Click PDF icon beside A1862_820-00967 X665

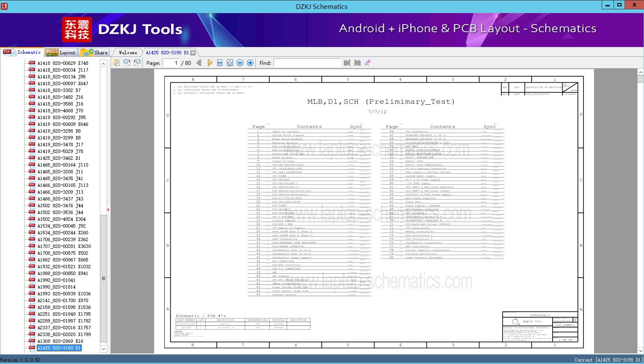coord(32,259)
